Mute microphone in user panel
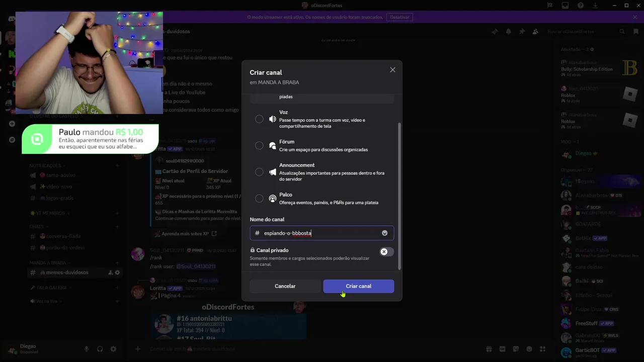Viewport: 644px width, 362px height. (x=87, y=349)
